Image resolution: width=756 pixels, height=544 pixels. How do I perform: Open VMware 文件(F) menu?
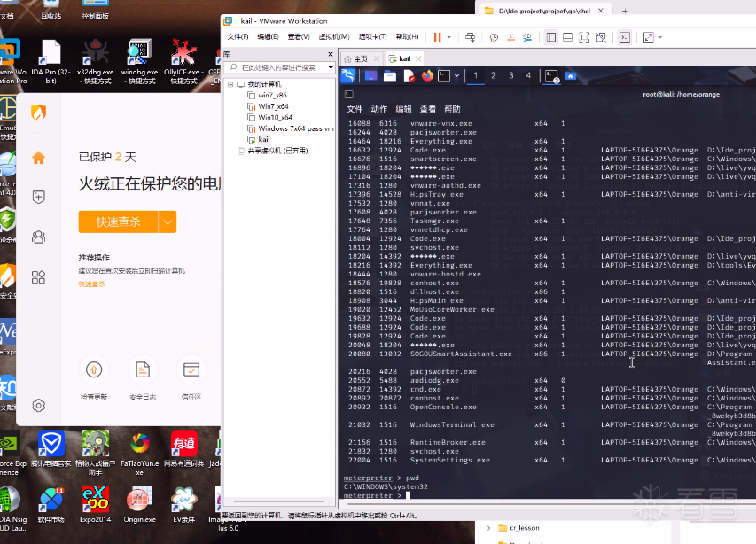click(x=238, y=37)
